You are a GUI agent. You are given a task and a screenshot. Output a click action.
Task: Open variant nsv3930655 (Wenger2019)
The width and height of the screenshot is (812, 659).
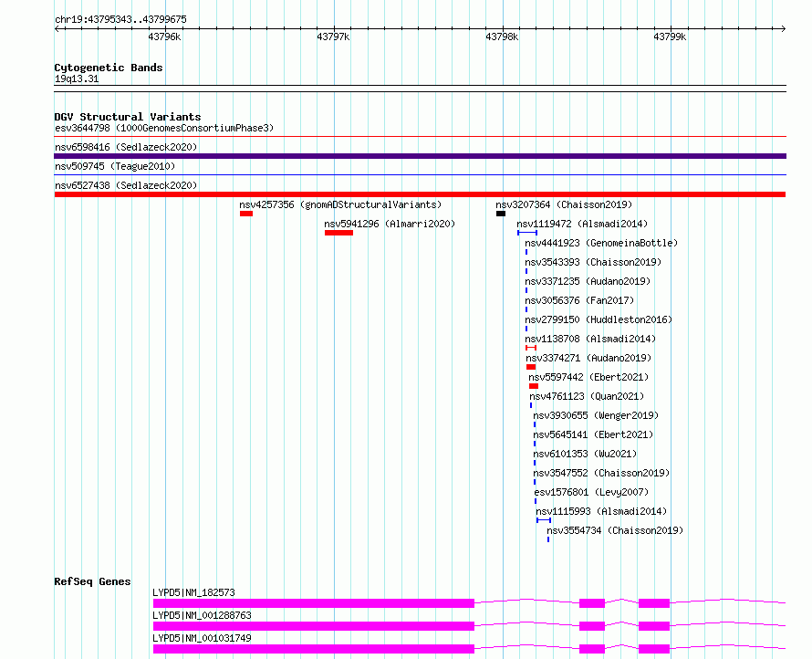coord(596,415)
